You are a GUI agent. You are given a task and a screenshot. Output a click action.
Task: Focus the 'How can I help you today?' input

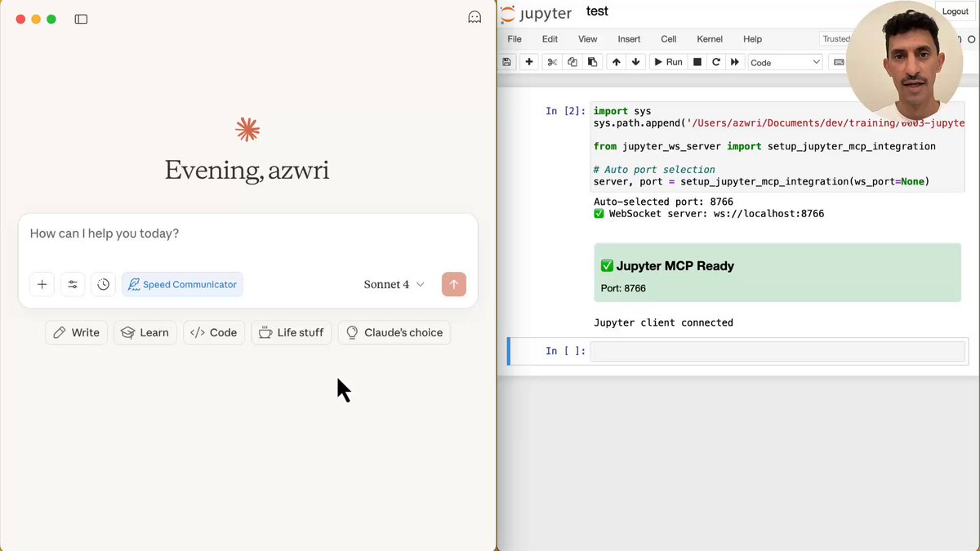point(247,233)
